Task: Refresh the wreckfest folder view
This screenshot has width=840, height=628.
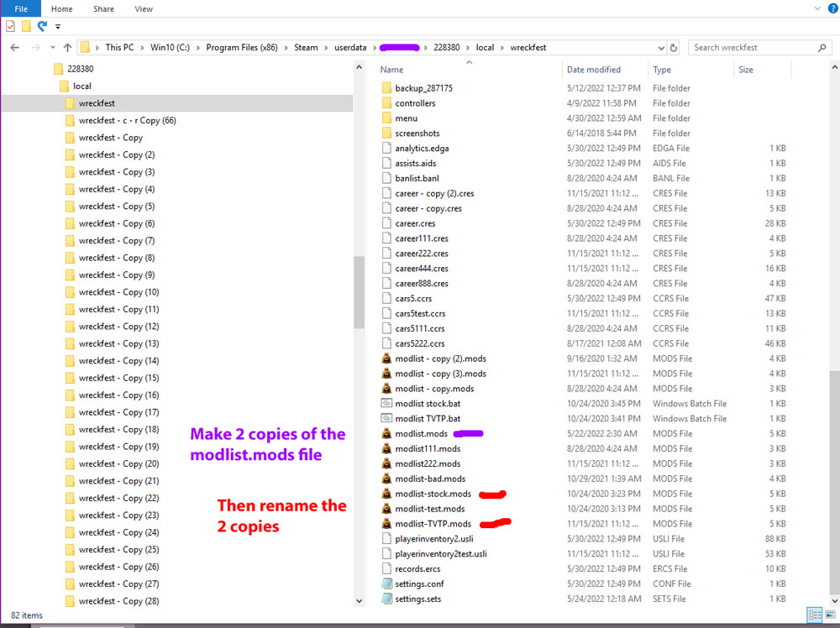Action: pos(674,48)
